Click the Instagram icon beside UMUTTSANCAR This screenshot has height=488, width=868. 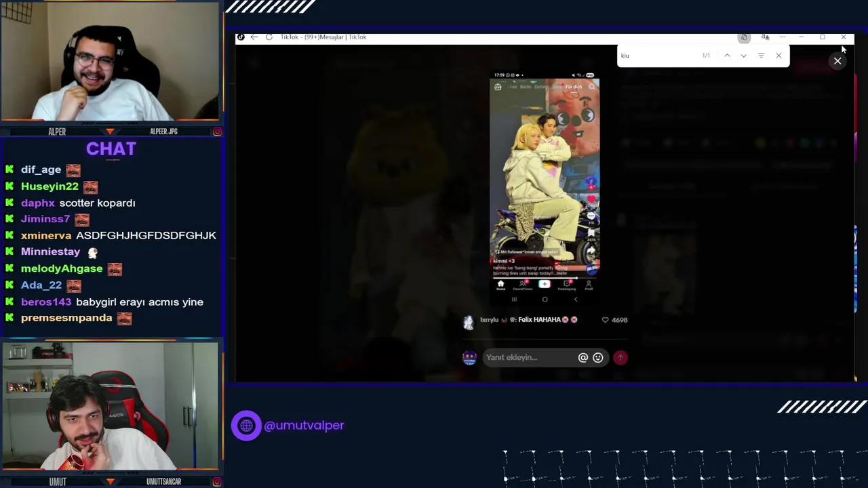click(217, 482)
